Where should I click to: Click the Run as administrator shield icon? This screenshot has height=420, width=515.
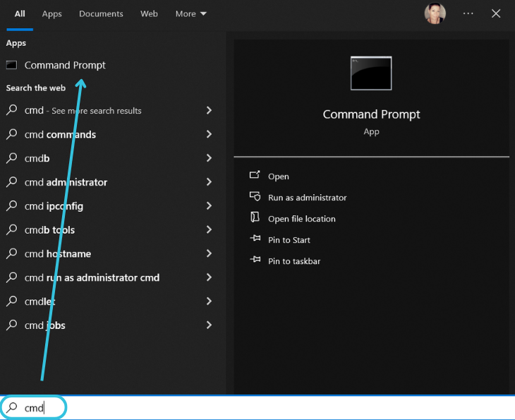[x=255, y=197]
